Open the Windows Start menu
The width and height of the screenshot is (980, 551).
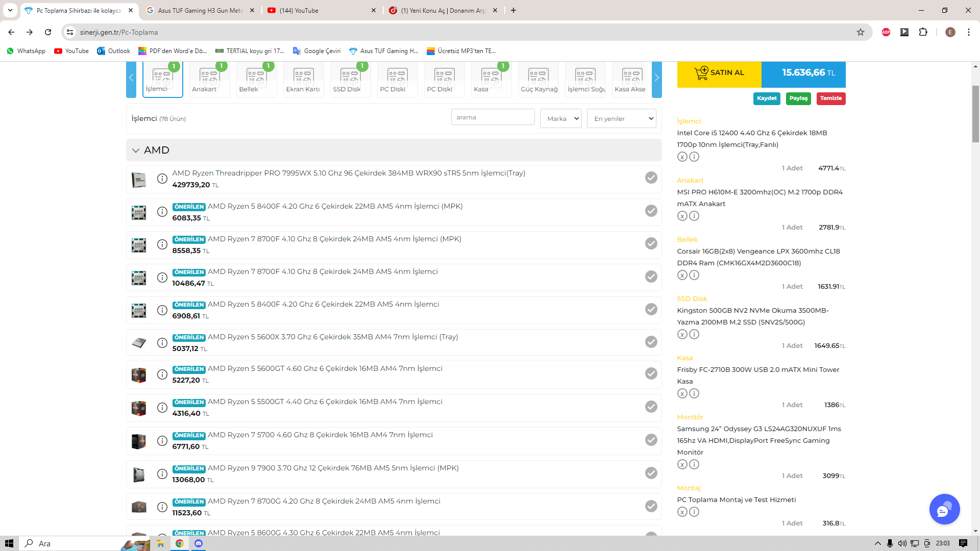9,543
